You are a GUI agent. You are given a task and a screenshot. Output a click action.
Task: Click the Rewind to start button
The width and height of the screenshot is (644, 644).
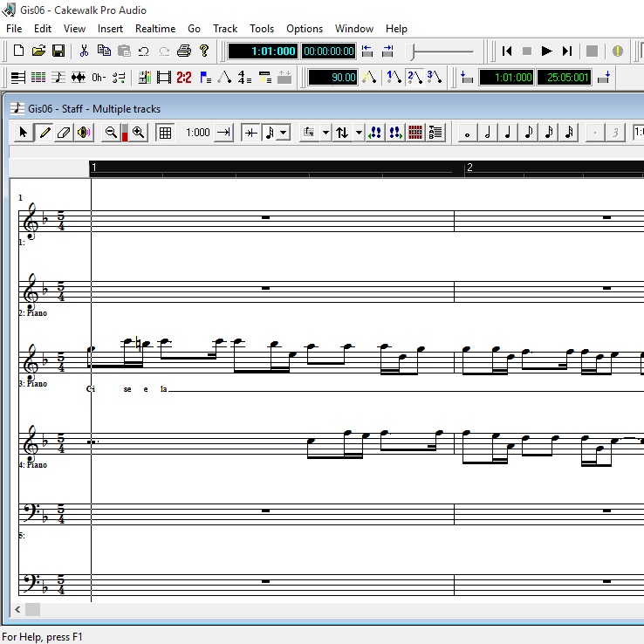[507, 51]
